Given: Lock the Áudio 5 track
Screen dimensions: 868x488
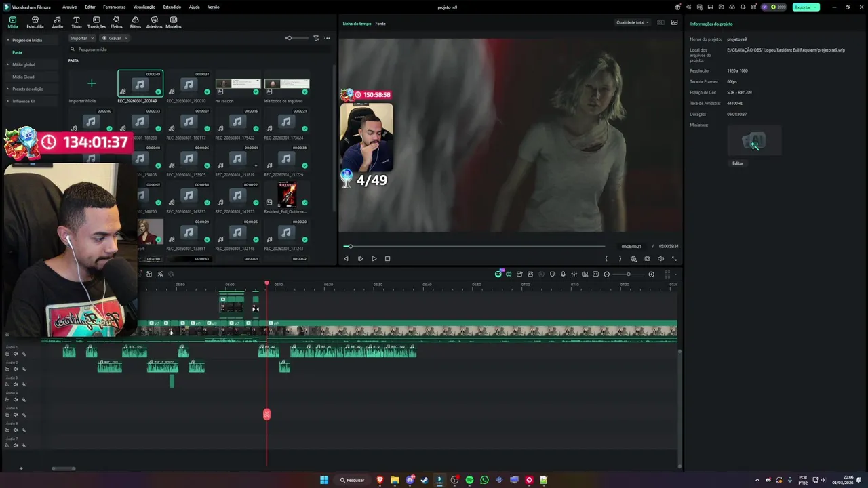Looking at the screenshot, I should coord(7,415).
